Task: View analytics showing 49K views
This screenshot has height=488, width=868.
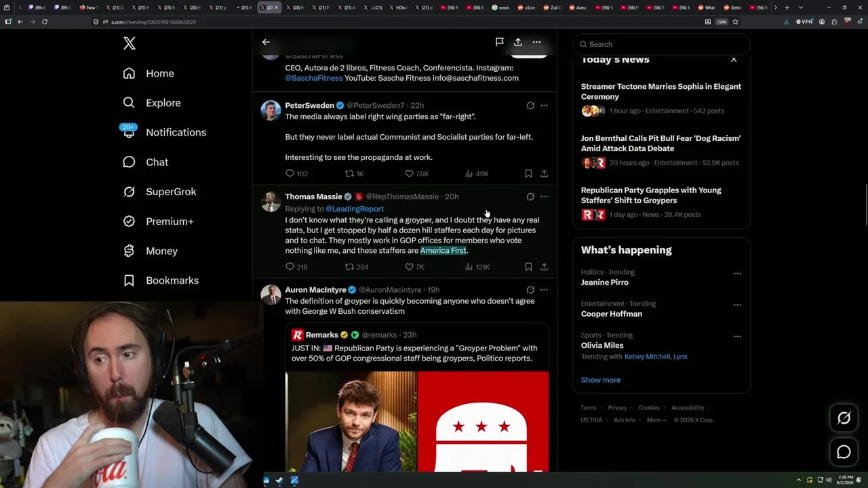Action: pyautogui.click(x=476, y=174)
